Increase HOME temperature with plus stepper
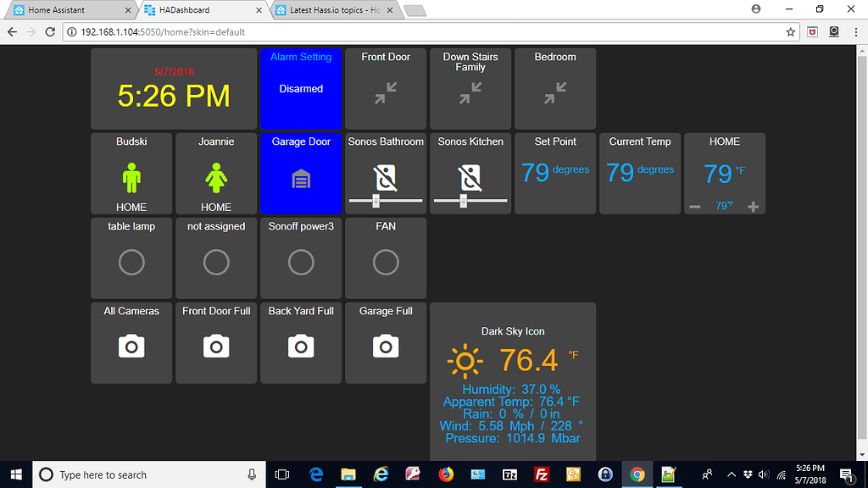 coord(753,206)
